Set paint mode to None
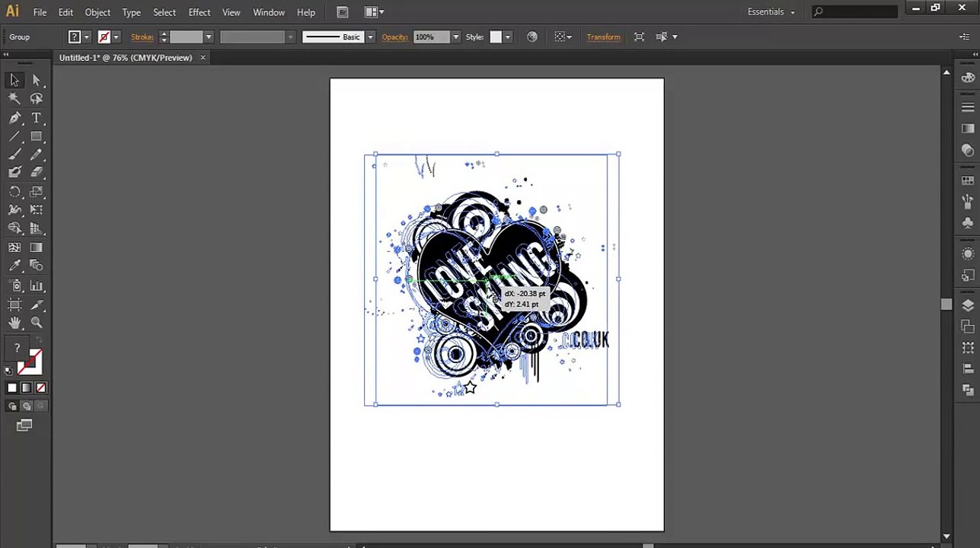This screenshot has width=980, height=548. click(x=41, y=388)
